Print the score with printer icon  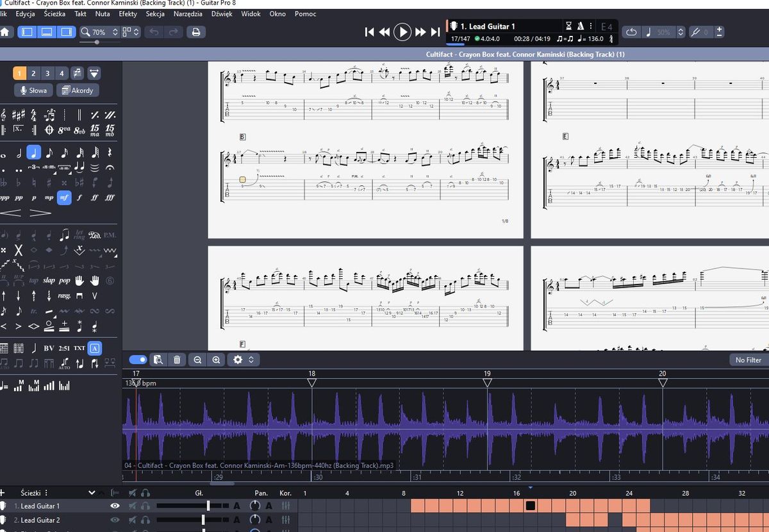(x=196, y=31)
